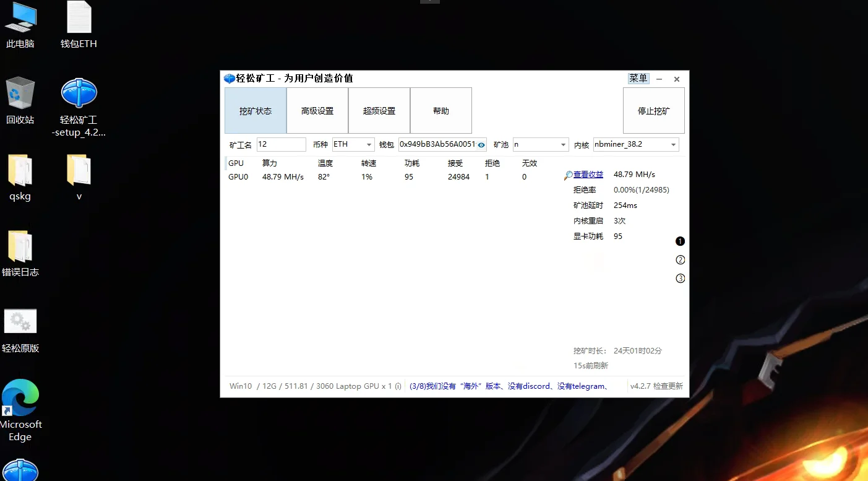The height and width of the screenshot is (481, 868).
Task: Minimize the 轻松矿工 window
Action: (x=660, y=79)
